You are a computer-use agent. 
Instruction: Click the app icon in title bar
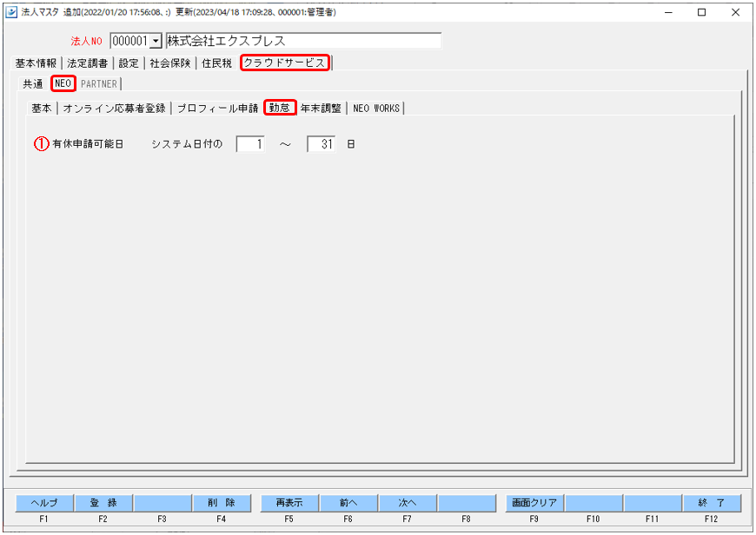point(11,12)
